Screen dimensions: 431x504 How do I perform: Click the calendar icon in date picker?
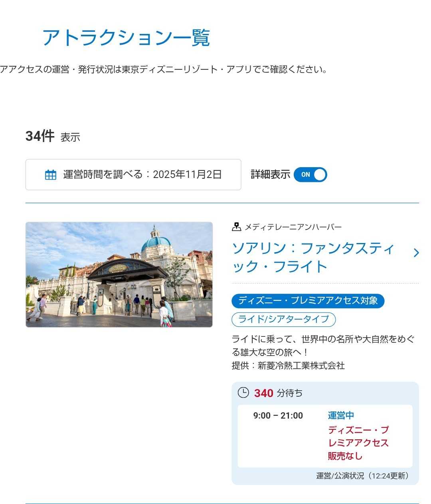click(51, 175)
